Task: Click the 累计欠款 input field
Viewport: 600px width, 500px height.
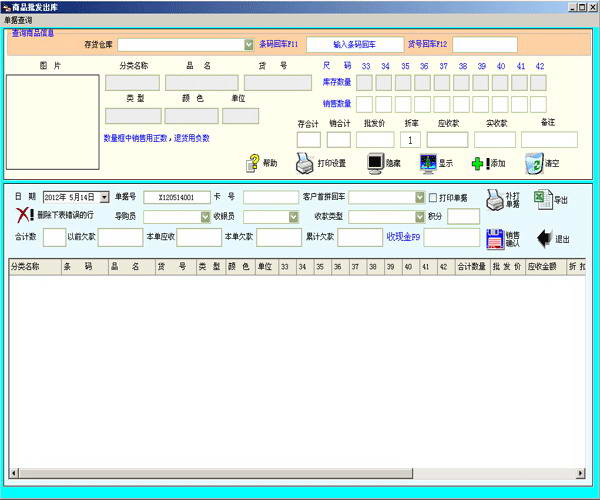Action: coord(360,238)
